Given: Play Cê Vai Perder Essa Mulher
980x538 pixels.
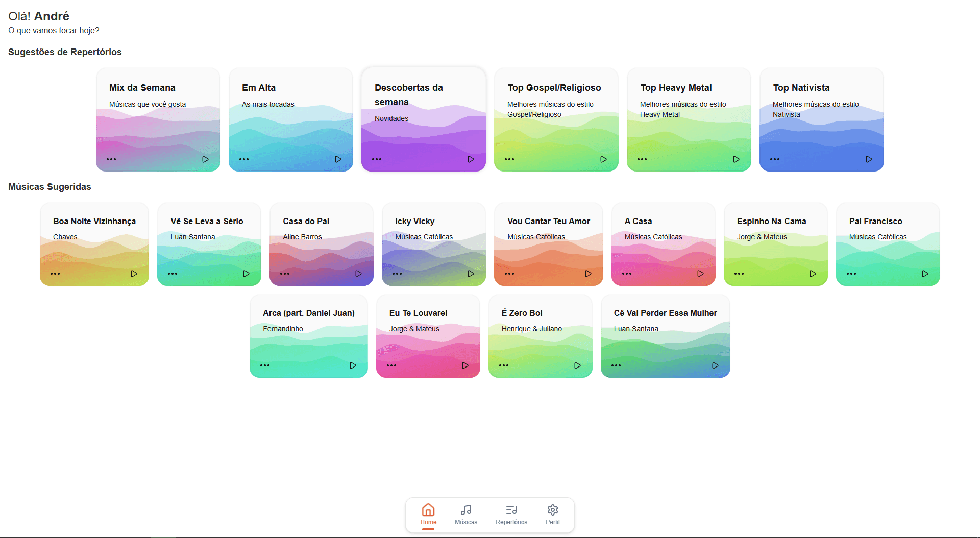Looking at the screenshot, I should tap(715, 365).
